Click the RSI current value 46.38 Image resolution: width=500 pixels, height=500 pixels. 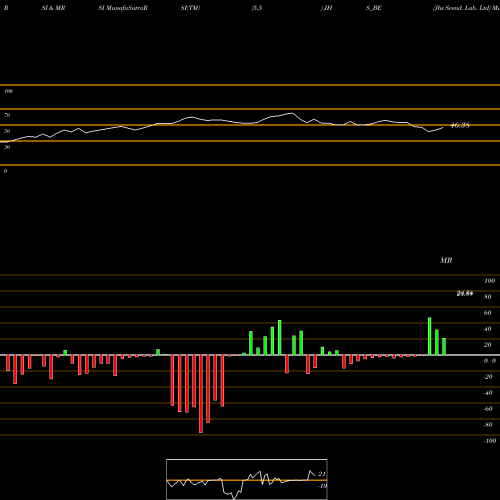pos(460,125)
